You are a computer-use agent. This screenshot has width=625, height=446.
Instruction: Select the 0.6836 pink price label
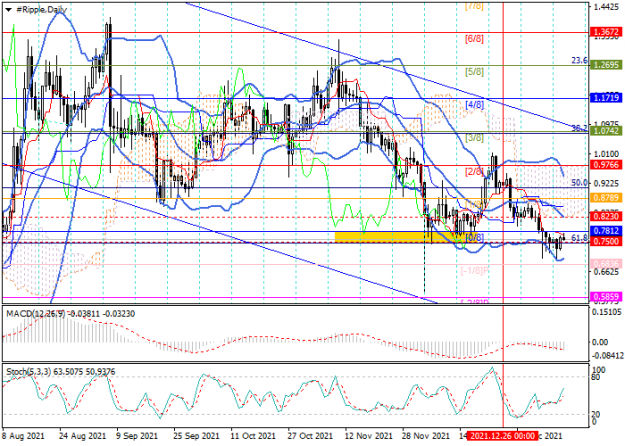tap(605, 263)
